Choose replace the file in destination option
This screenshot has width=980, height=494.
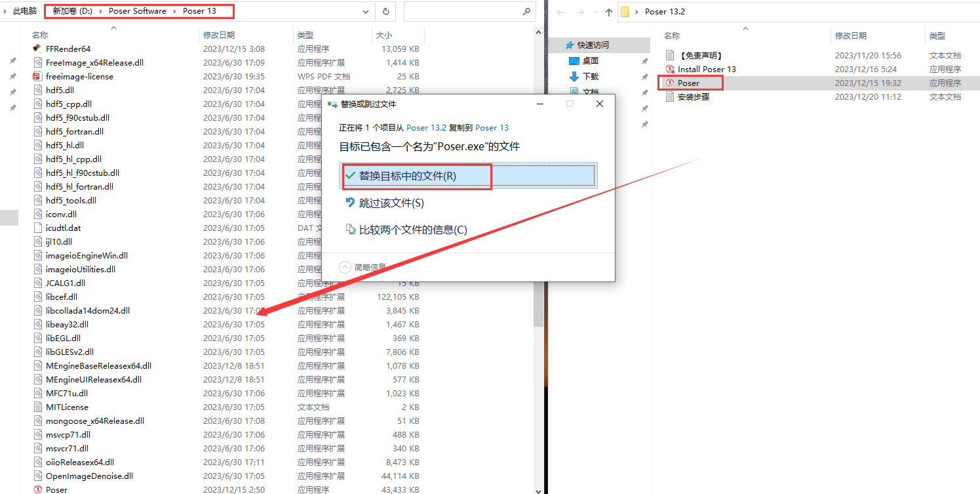pos(469,176)
